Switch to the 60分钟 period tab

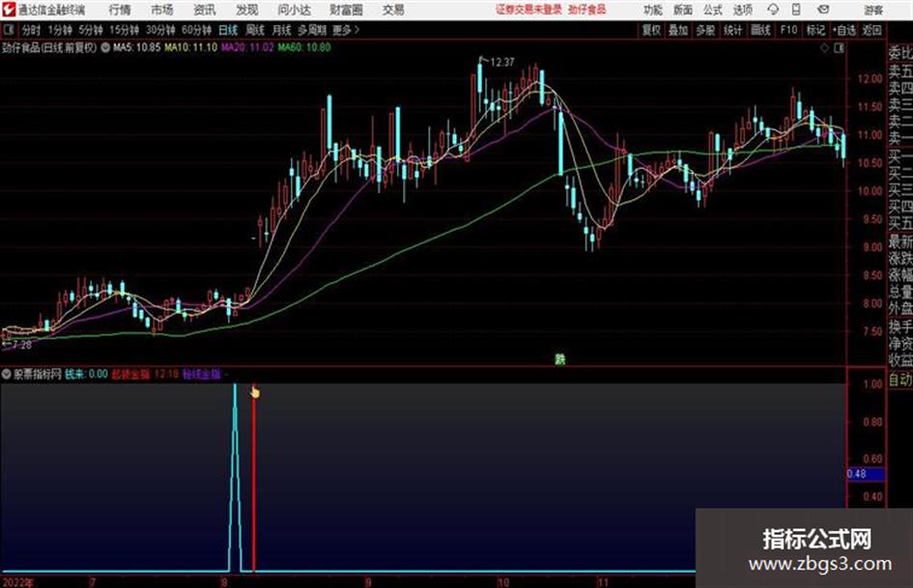pos(196,30)
